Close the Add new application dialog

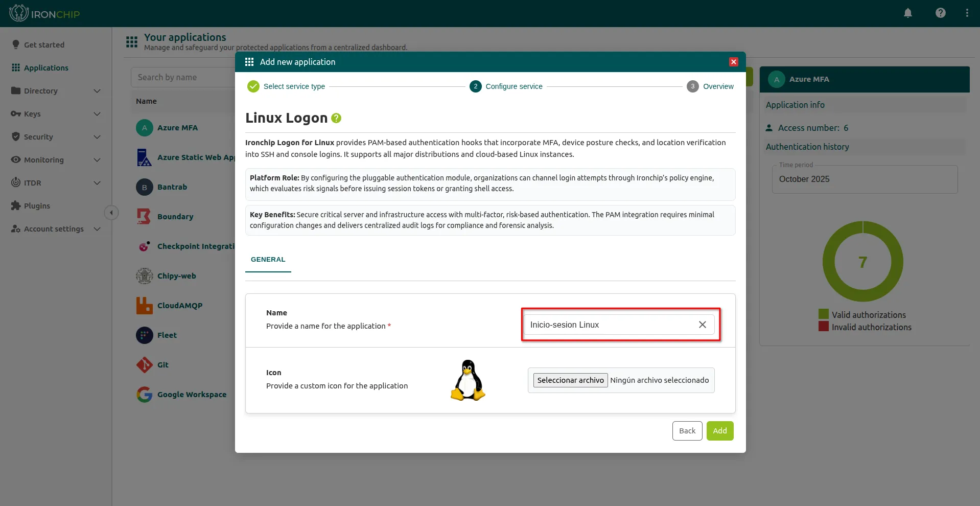pos(734,62)
